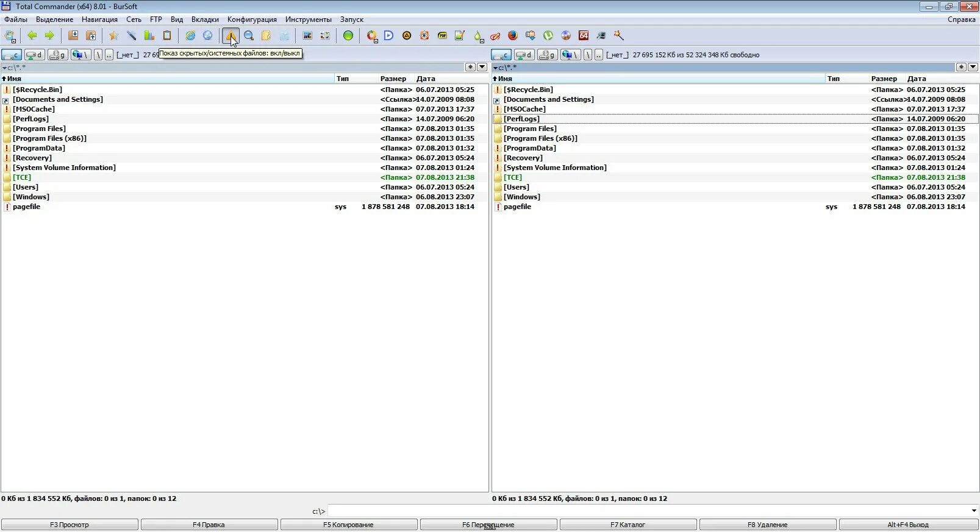Image resolution: width=980 pixels, height=532 pixels.
Task: Click the blue globe network icon
Action: pos(208,35)
